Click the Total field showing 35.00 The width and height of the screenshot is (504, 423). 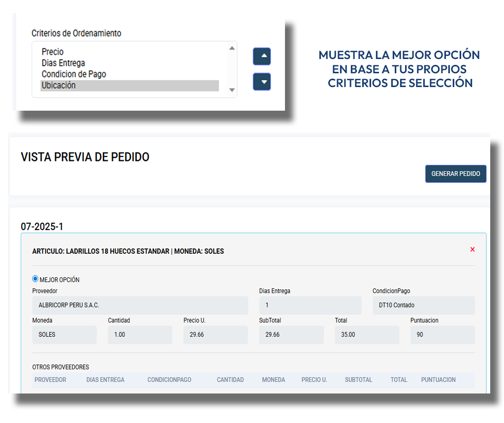(367, 334)
